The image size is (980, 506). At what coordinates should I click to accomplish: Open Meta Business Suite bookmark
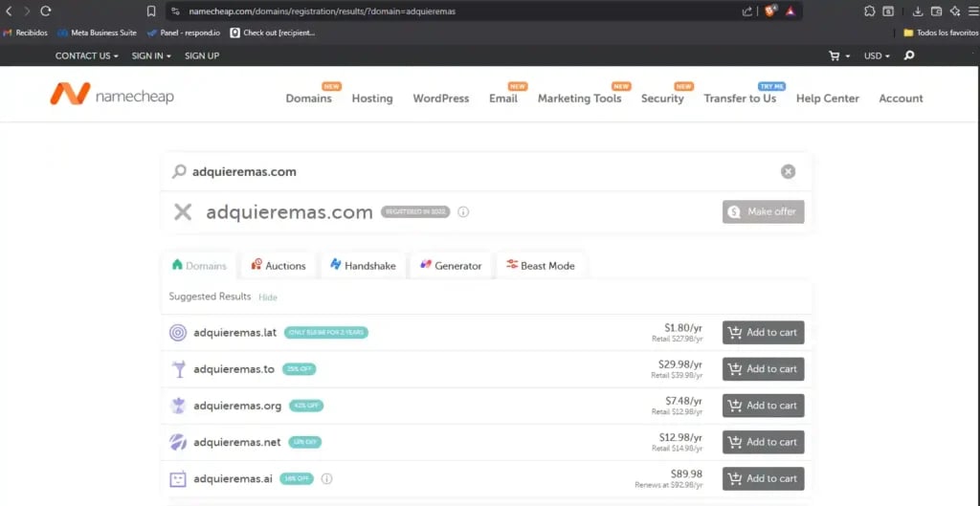point(97,33)
